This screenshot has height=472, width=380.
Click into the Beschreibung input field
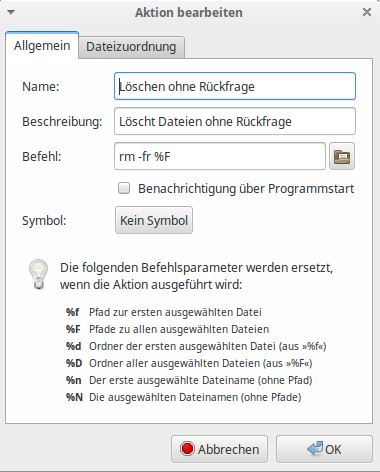[235, 121]
